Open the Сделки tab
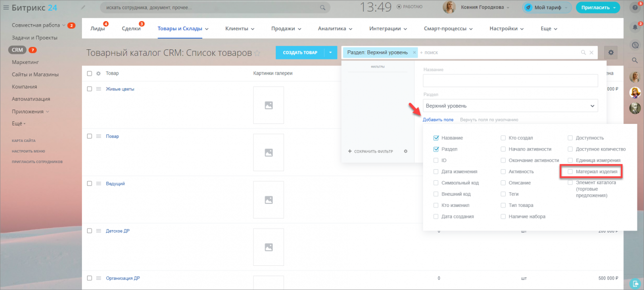Viewport: 644px width, 290px height. click(131, 29)
